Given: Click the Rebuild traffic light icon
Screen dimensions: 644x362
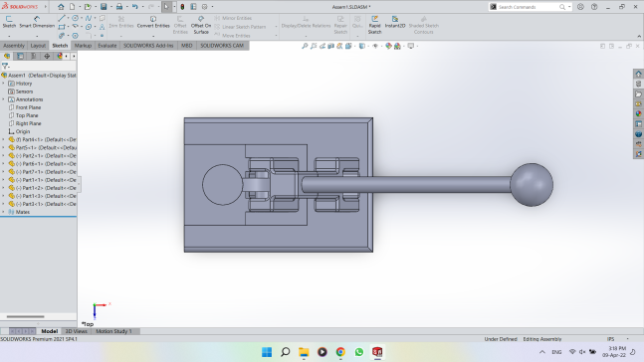Looking at the screenshot, I should click(182, 7).
